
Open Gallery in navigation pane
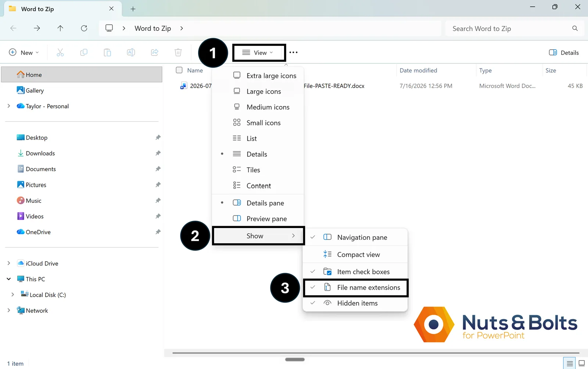[x=82, y=90]
